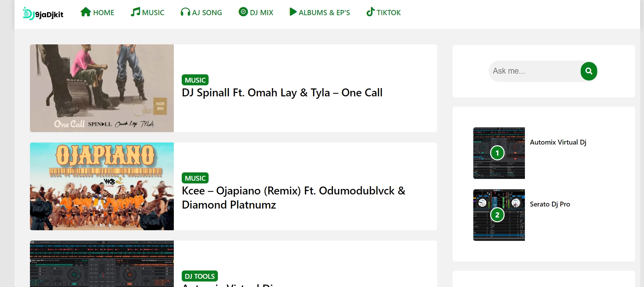644x287 pixels.
Task: Click the disc icon beside DJ Mix
Action: pos(243,12)
